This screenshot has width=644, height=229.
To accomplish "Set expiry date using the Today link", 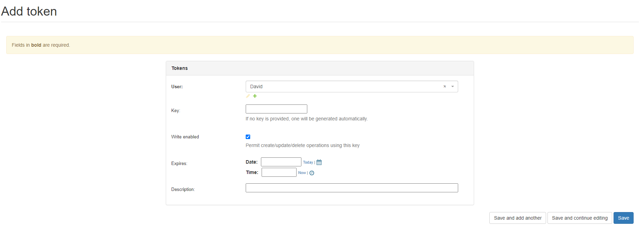I will pos(308,162).
